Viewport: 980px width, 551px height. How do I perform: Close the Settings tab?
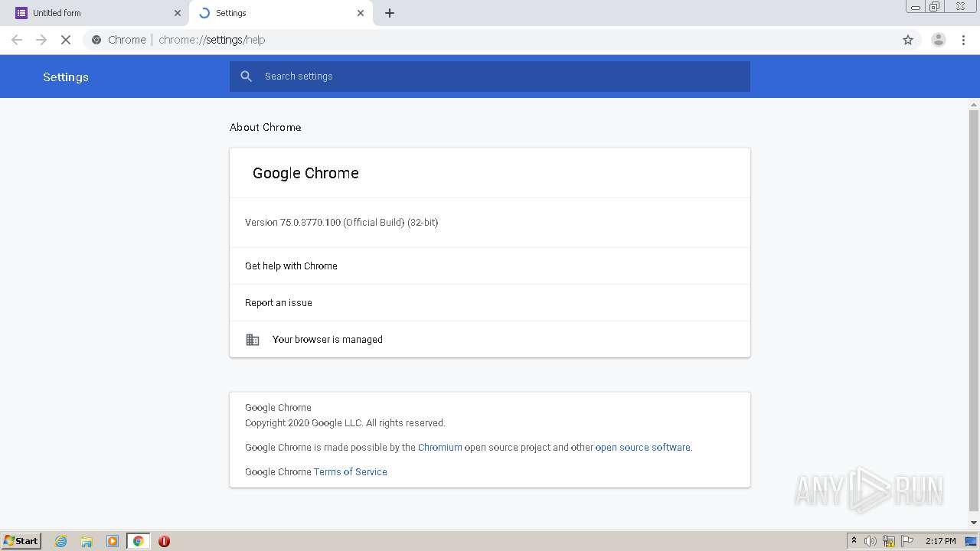pos(361,13)
